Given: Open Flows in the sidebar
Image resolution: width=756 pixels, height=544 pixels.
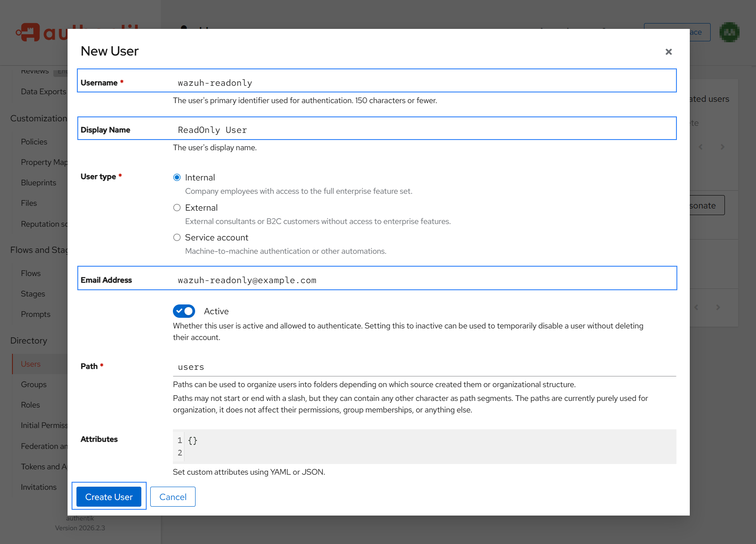Looking at the screenshot, I should coord(31,273).
